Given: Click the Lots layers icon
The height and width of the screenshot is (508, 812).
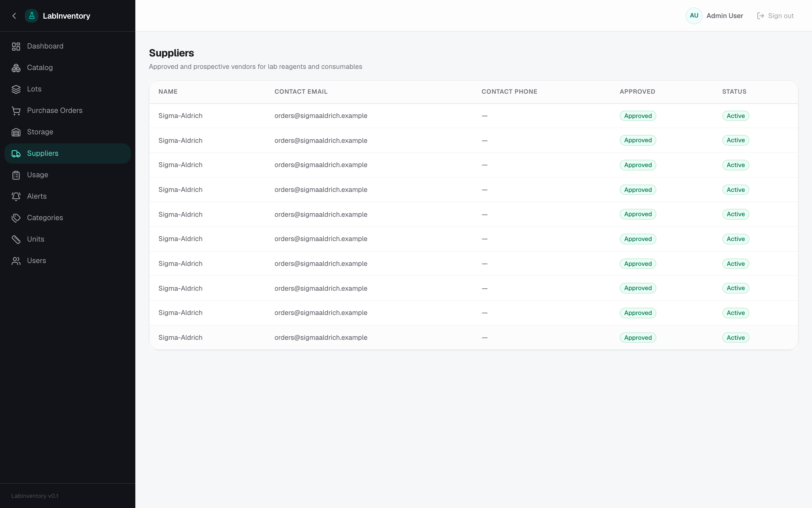Looking at the screenshot, I should (x=16, y=89).
